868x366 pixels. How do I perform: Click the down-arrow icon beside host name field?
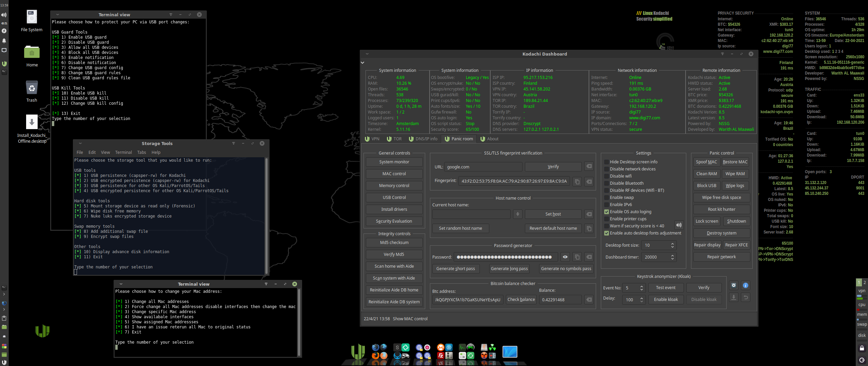coord(517,214)
